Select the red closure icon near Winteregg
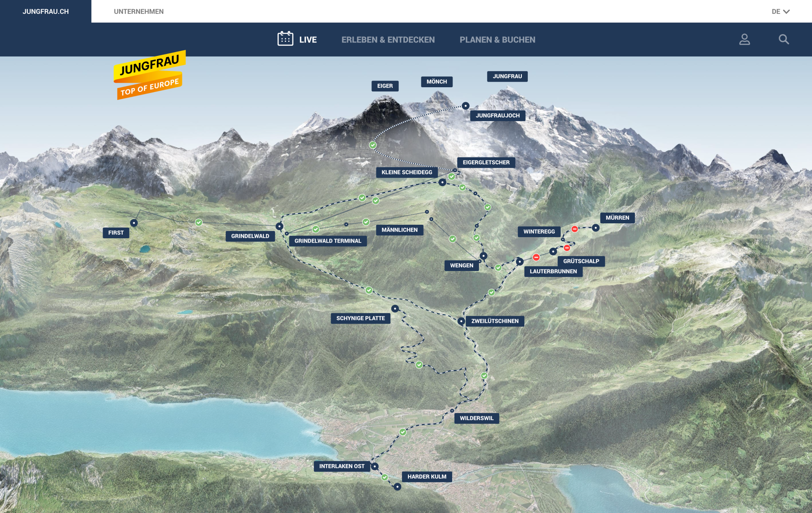This screenshot has height=513, width=812. 575,229
